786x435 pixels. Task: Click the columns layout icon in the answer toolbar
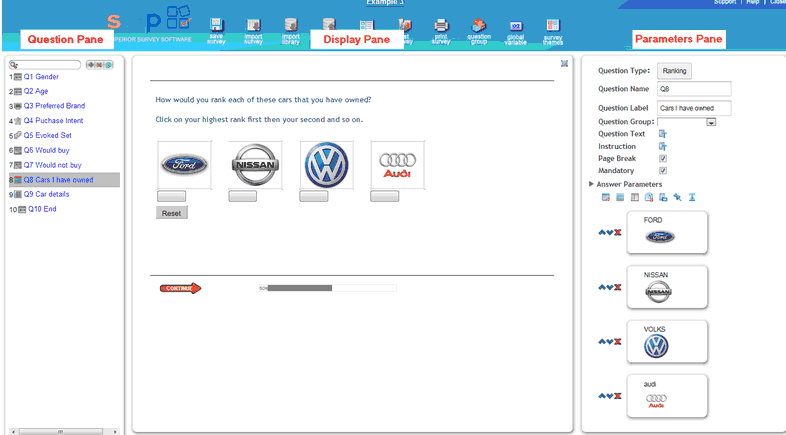point(635,197)
